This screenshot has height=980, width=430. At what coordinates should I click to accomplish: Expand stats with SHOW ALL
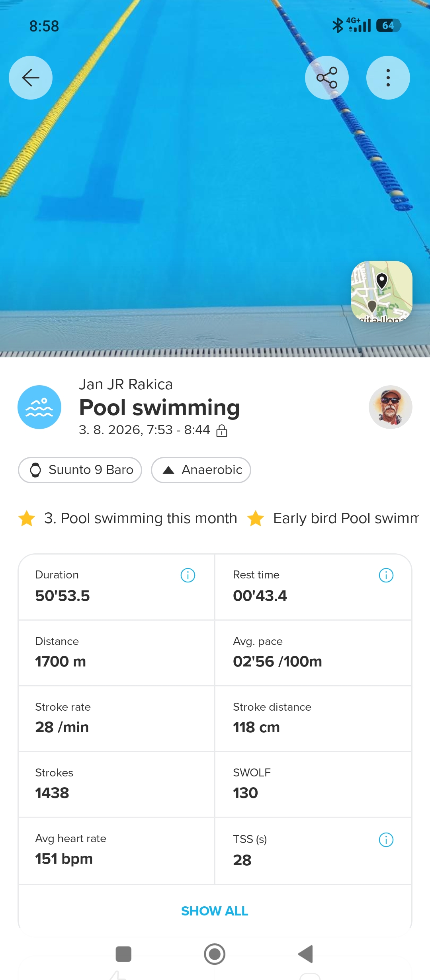pyautogui.click(x=215, y=911)
